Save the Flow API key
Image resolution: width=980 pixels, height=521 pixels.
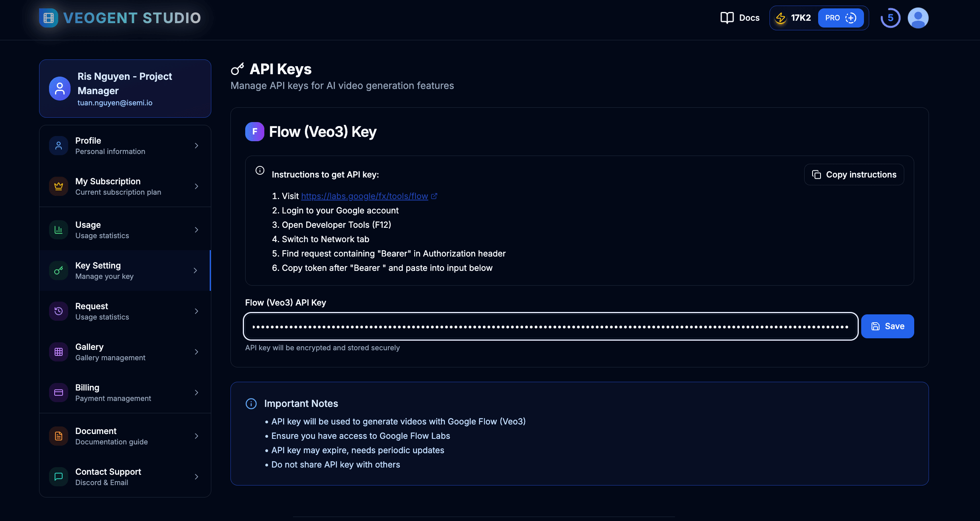point(887,326)
